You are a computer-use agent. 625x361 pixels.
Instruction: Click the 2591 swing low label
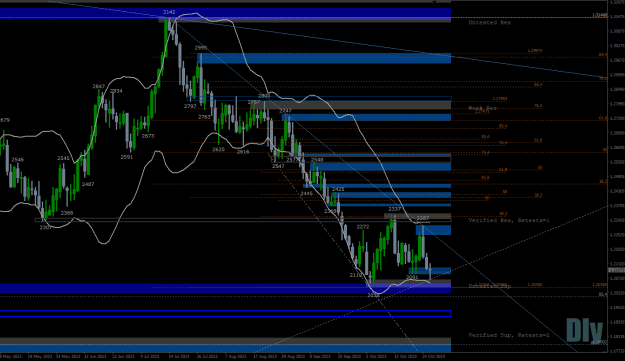point(127,157)
